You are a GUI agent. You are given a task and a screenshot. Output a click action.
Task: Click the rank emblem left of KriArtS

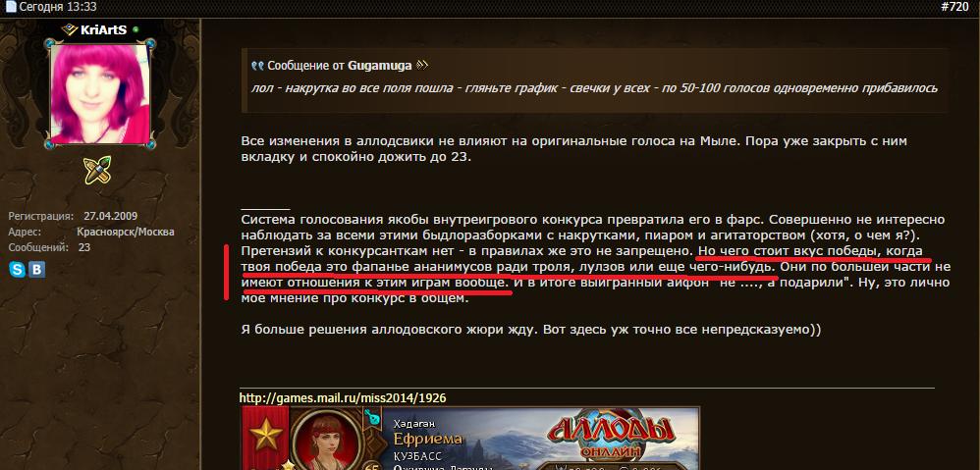(x=70, y=29)
